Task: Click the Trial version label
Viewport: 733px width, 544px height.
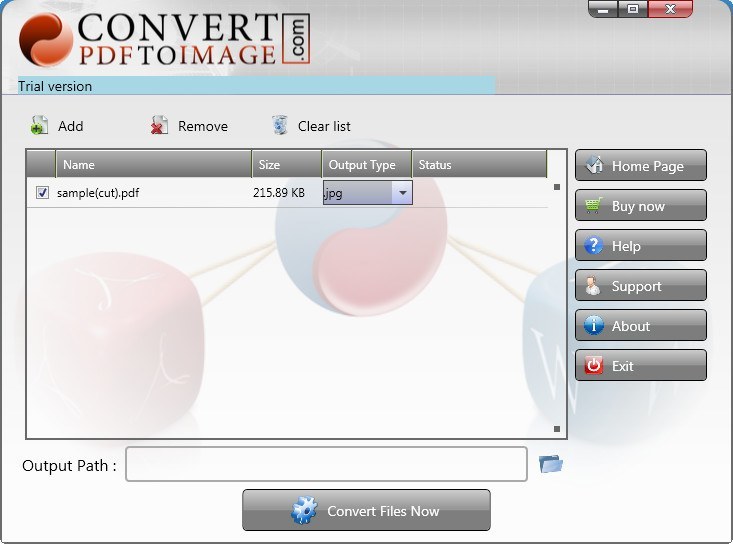Action: click(x=55, y=86)
